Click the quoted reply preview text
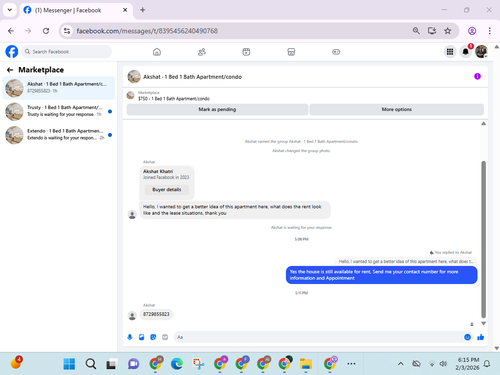This screenshot has height=375, width=500. pos(406,261)
